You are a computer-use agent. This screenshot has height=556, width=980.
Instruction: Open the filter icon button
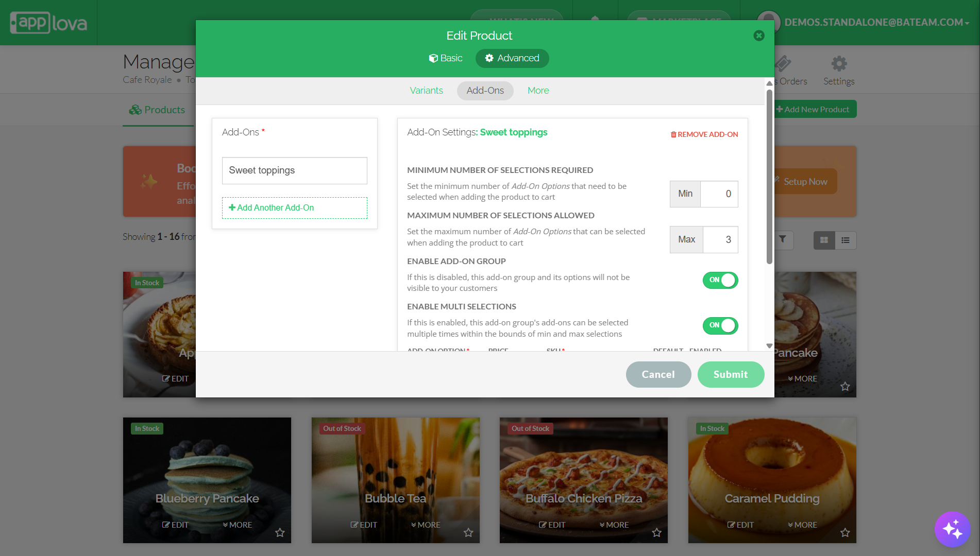tap(782, 240)
